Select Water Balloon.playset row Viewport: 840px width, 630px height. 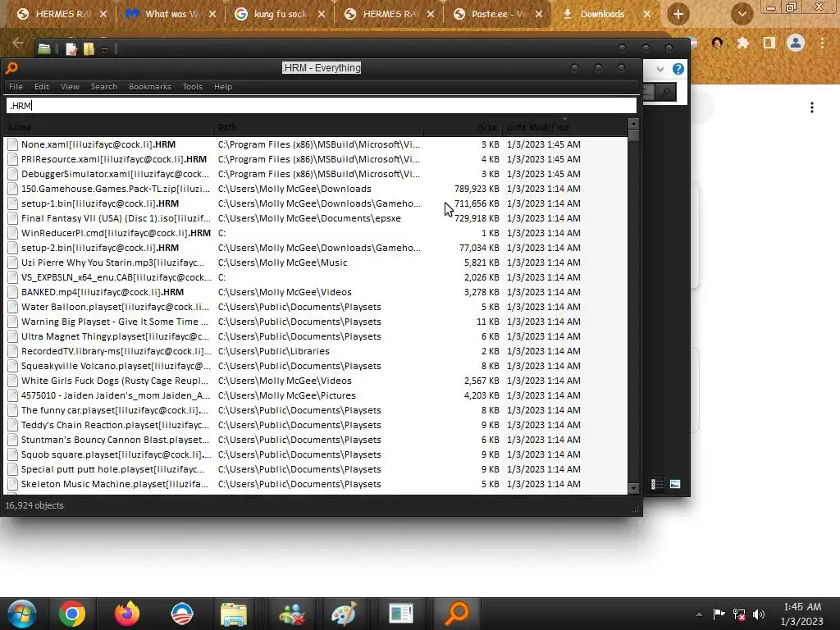click(x=316, y=307)
